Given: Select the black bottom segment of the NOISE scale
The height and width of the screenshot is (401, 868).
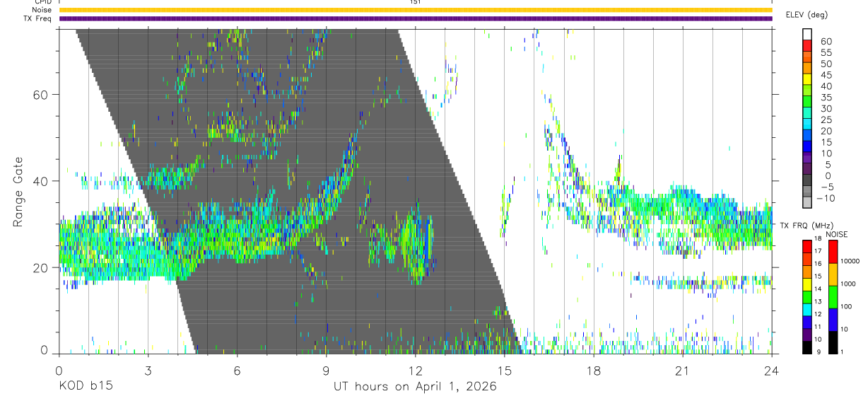Looking at the screenshot, I should 833,342.
